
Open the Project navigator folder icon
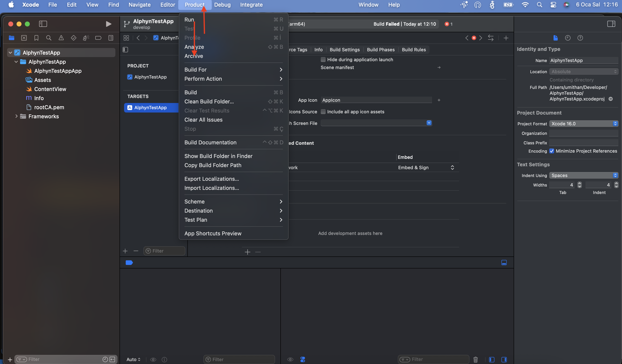(11, 38)
